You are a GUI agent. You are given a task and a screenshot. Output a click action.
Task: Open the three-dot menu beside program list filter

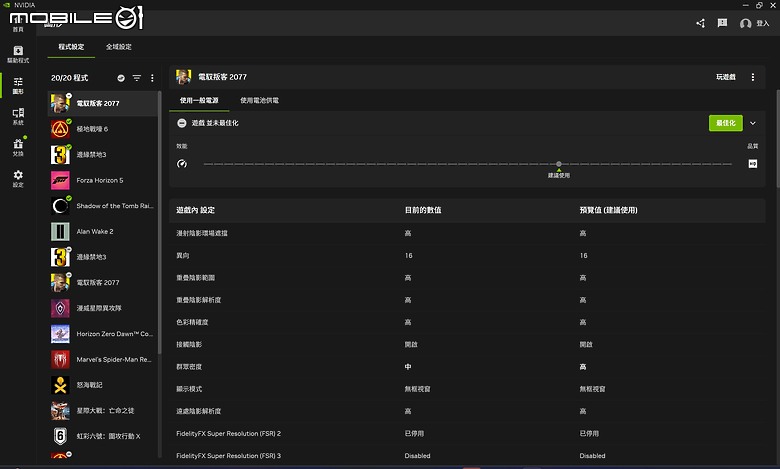click(x=152, y=78)
